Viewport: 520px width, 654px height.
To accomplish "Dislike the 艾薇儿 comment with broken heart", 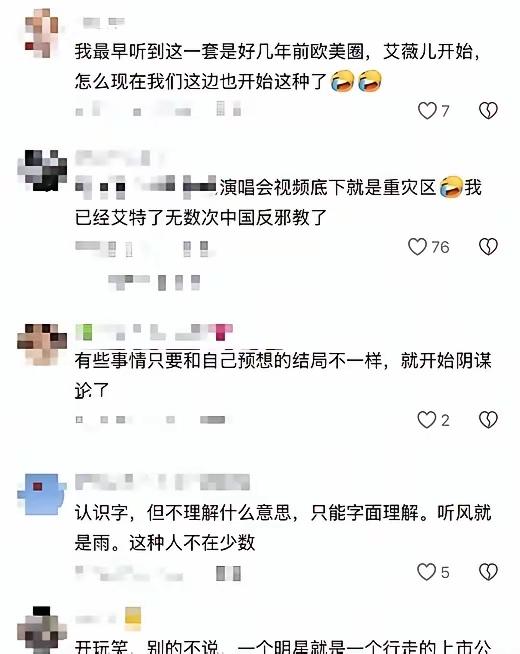I will (488, 111).
